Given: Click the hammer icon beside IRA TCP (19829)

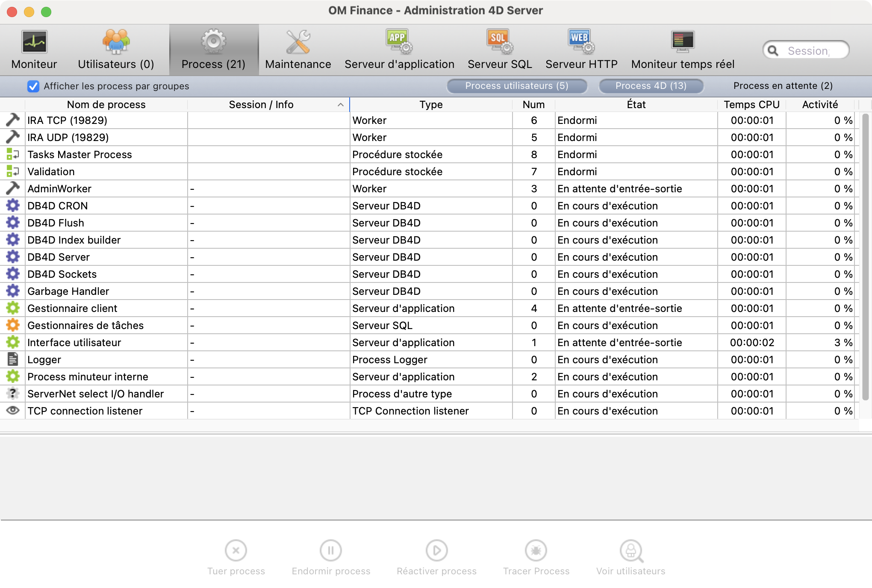Looking at the screenshot, I should 13,120.
